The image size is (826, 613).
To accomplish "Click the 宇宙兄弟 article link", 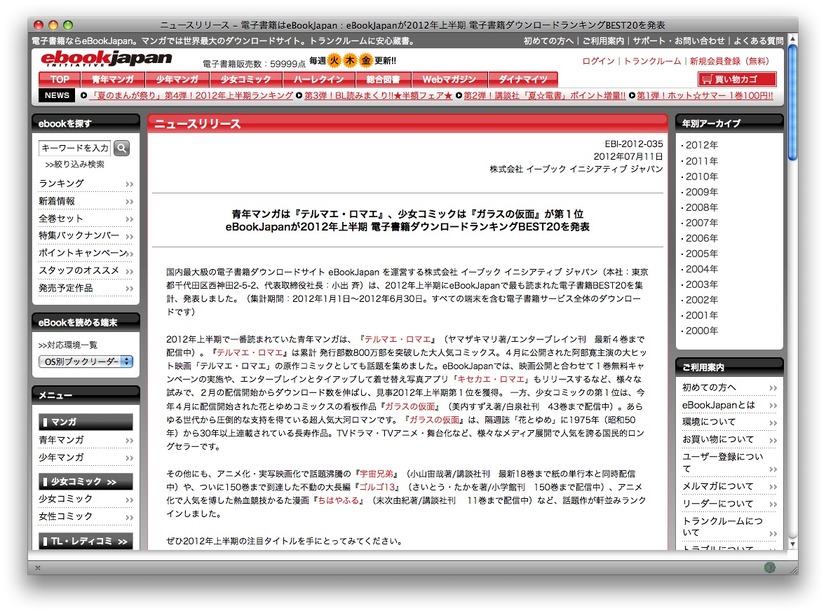I will tap(377, 473).
